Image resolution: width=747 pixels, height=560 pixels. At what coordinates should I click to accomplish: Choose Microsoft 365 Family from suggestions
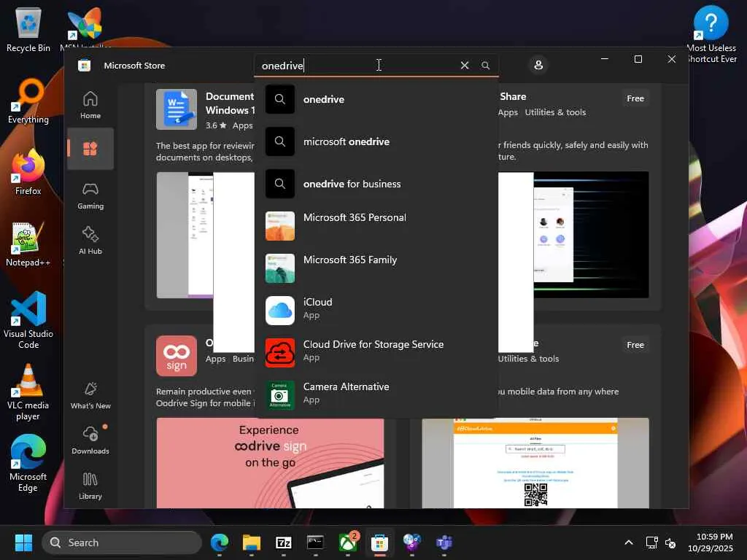point(376,268)
